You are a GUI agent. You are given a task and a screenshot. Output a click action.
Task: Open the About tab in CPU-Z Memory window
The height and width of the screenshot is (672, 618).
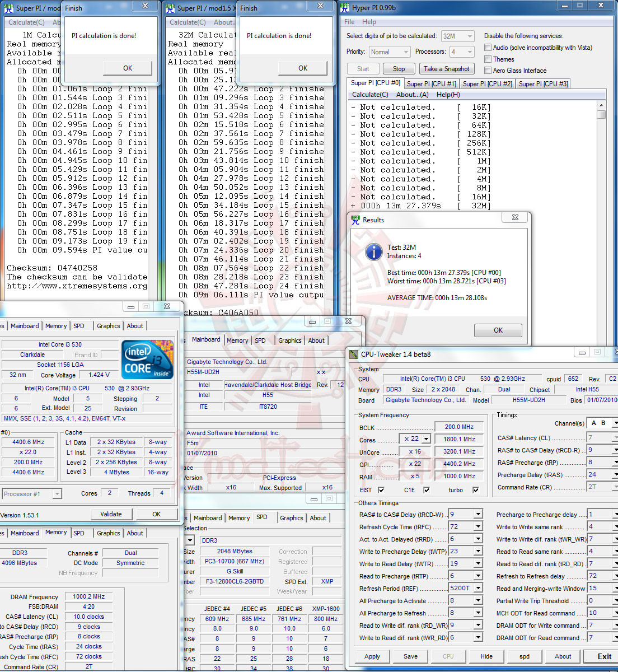135,533
